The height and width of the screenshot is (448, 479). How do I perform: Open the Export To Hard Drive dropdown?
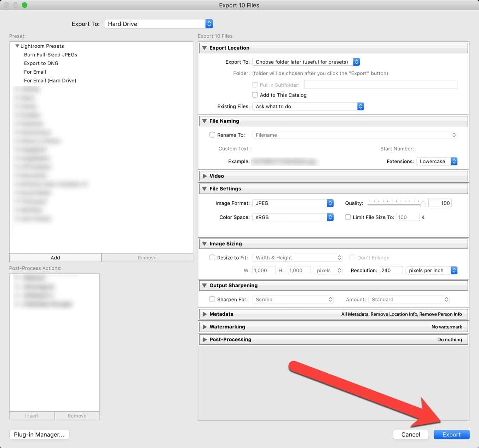pos(158,24)
